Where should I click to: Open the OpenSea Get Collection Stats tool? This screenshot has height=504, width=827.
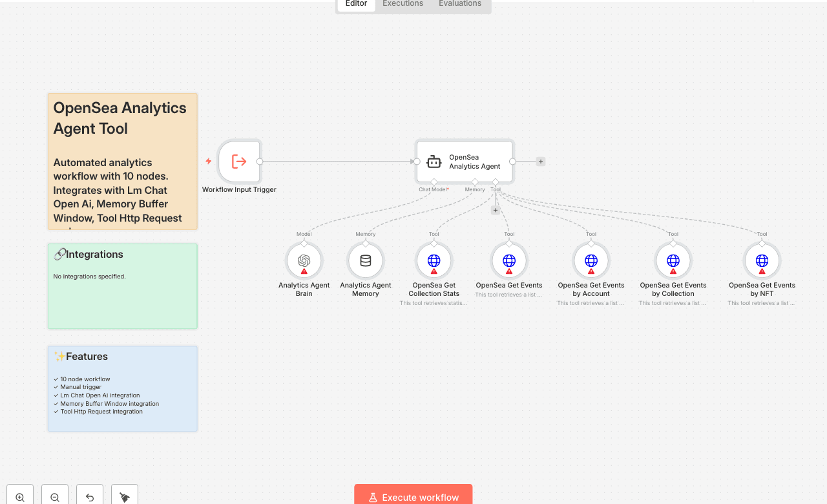coord(434,260)
